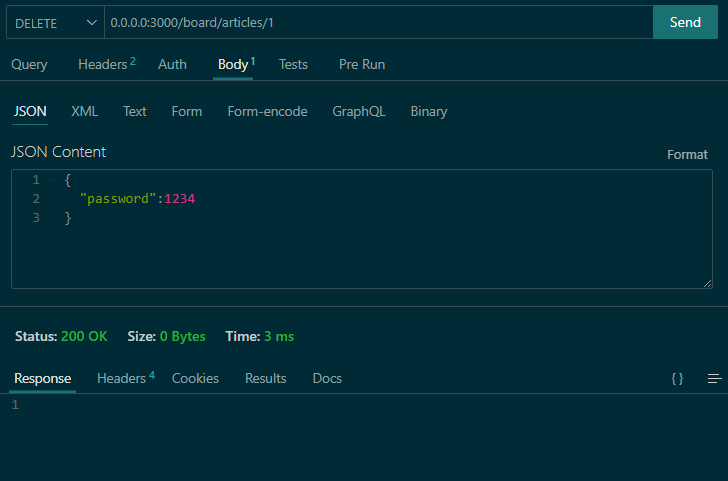Image resolution: width=728 pixels, height=481 pixels.
Task: Format the JSON content
Action: tap(687, 155)
